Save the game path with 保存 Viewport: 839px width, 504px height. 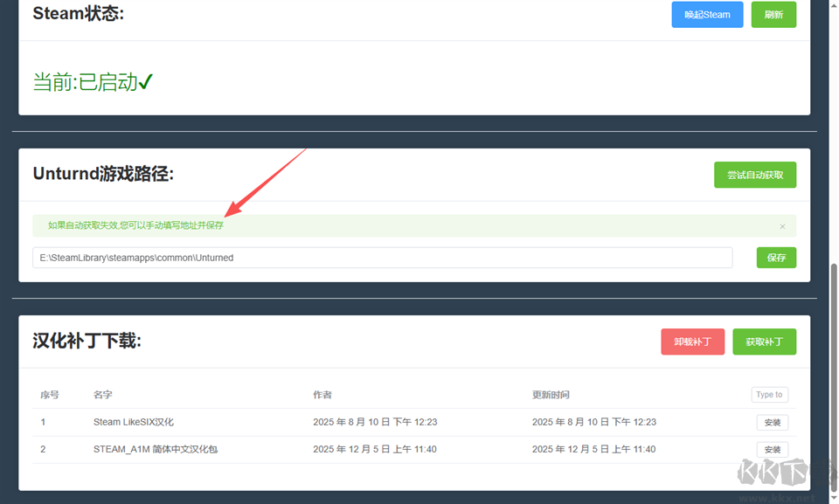tap(776, 258)
